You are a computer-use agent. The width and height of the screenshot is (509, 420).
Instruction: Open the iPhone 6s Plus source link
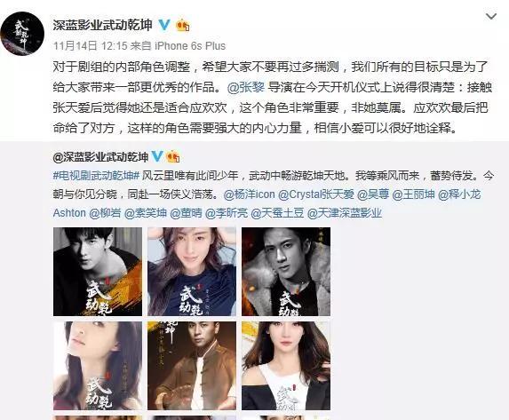tap(190, 46)
